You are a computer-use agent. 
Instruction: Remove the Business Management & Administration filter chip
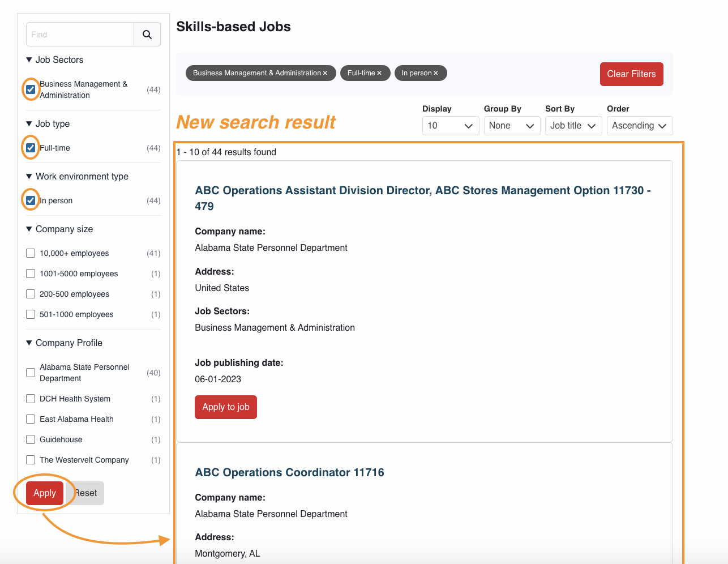[x=325, y=73]
